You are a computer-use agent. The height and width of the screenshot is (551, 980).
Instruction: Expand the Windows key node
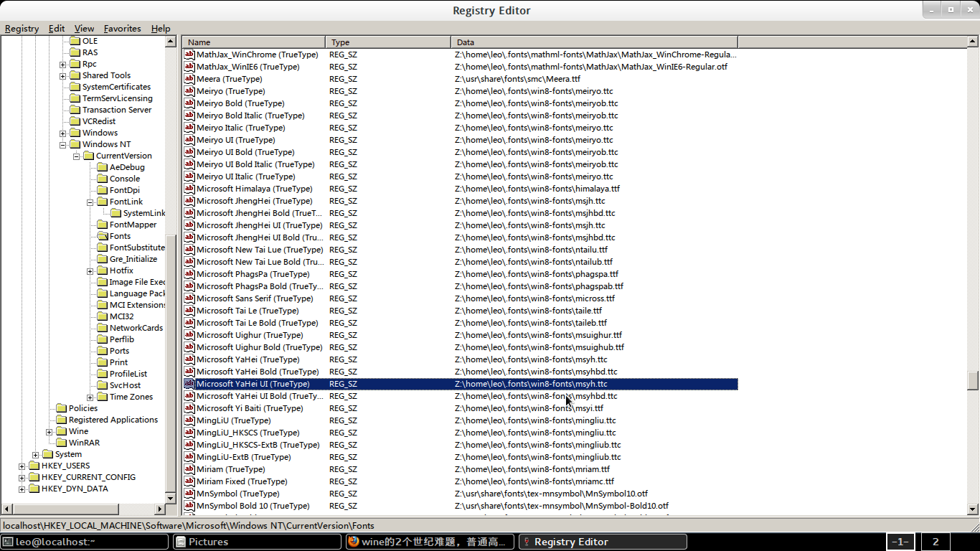point(63,133)
